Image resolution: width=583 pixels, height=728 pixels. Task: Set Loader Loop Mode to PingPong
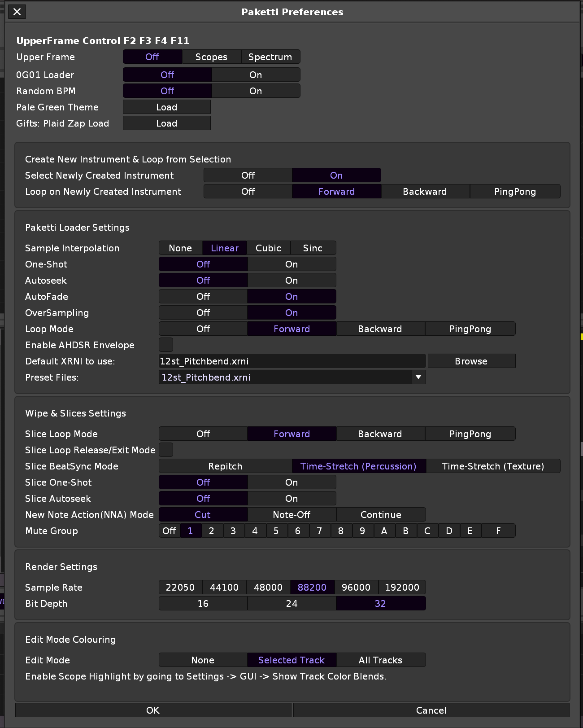tap(470, 329)
